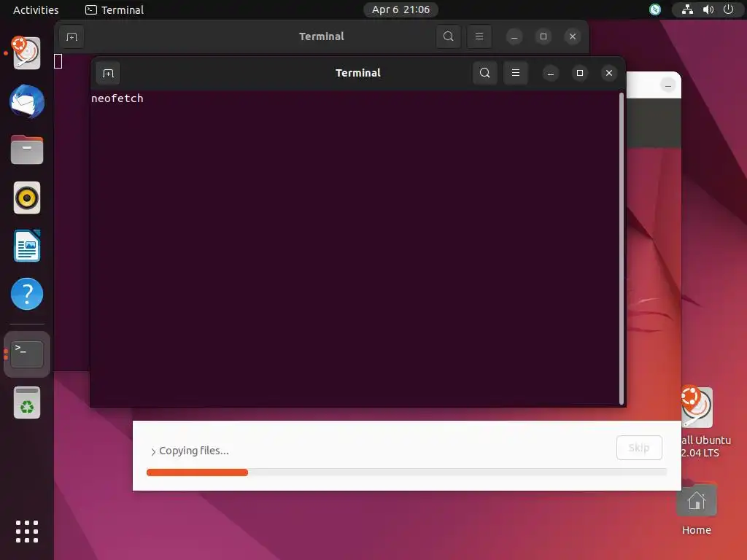
Task: Minimize the background Terminal window
Action: coord(514,36)
